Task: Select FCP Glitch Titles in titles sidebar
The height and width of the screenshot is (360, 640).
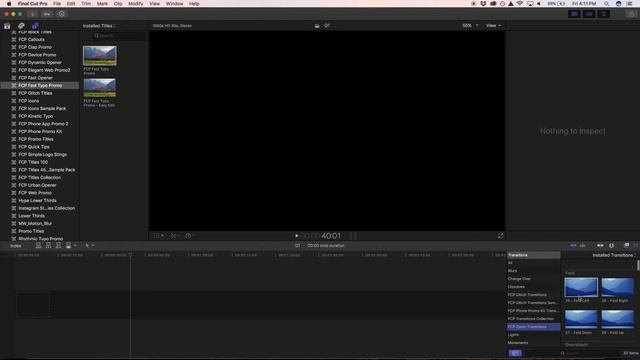Action: tap(35, 93)
